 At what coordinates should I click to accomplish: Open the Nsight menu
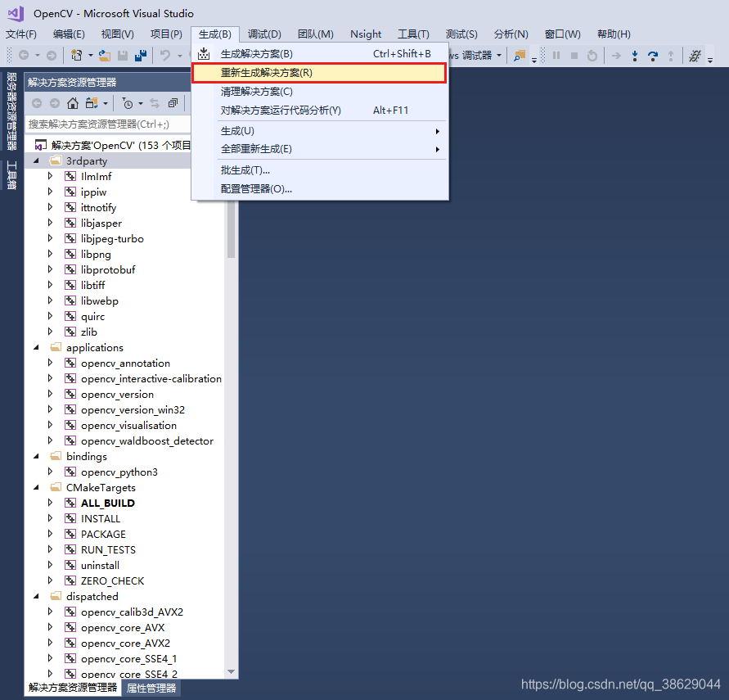[366, 34]
